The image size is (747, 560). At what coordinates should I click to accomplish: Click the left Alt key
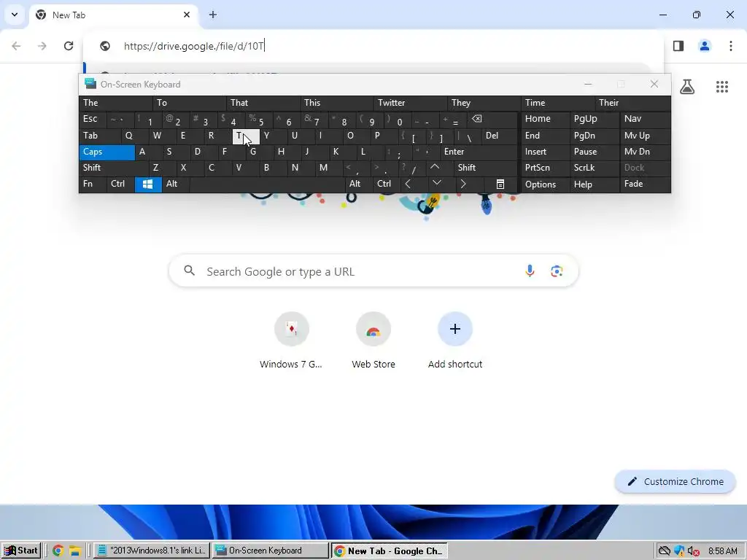point(176,184)
